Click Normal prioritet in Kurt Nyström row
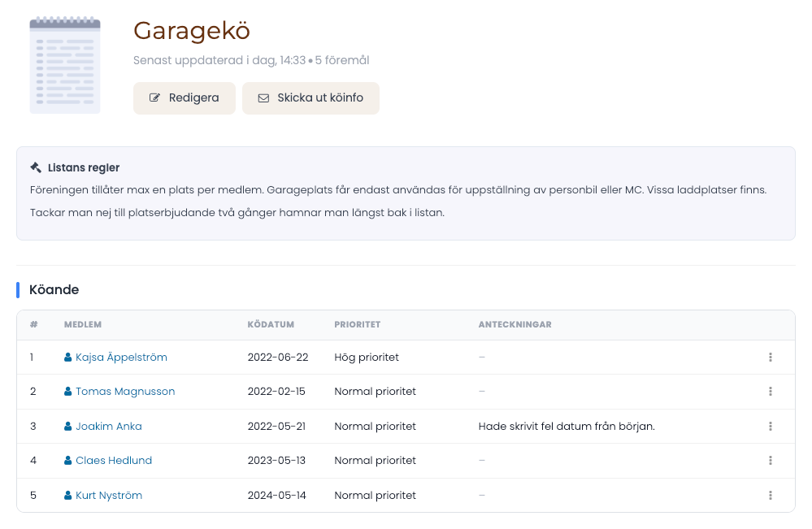This screenshot has height=529, width=812. point(375,496)
